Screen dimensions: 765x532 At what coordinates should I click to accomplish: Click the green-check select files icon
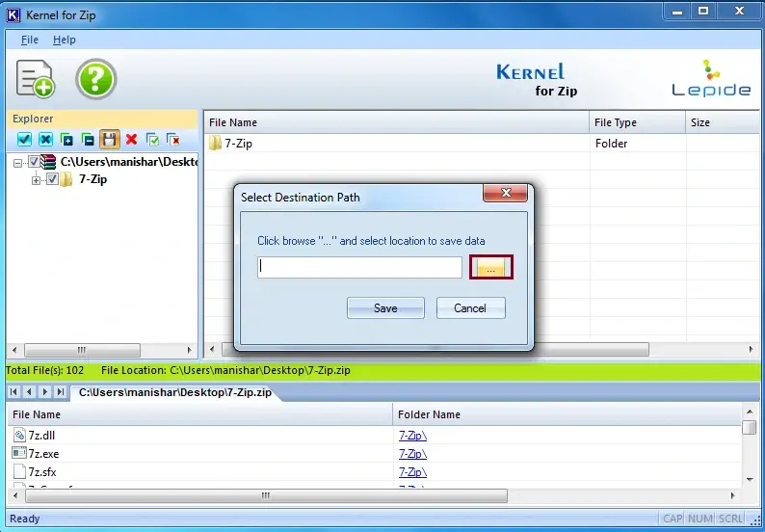(x=152, y=140)
